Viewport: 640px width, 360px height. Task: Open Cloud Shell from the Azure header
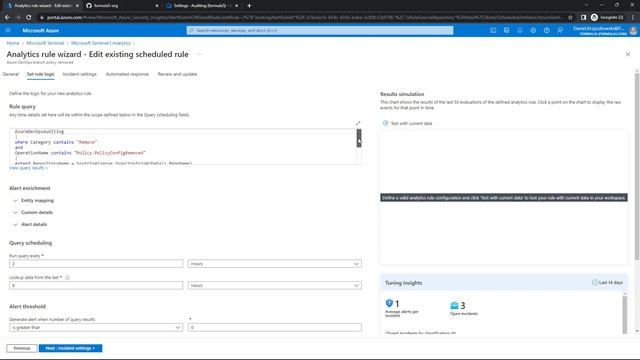(x=493, y=30)
